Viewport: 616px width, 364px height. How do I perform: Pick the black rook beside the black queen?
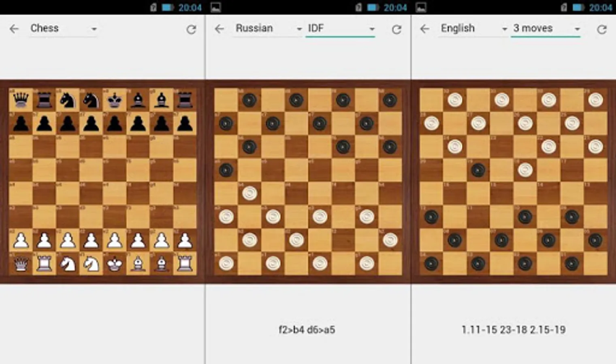(44, 100)
